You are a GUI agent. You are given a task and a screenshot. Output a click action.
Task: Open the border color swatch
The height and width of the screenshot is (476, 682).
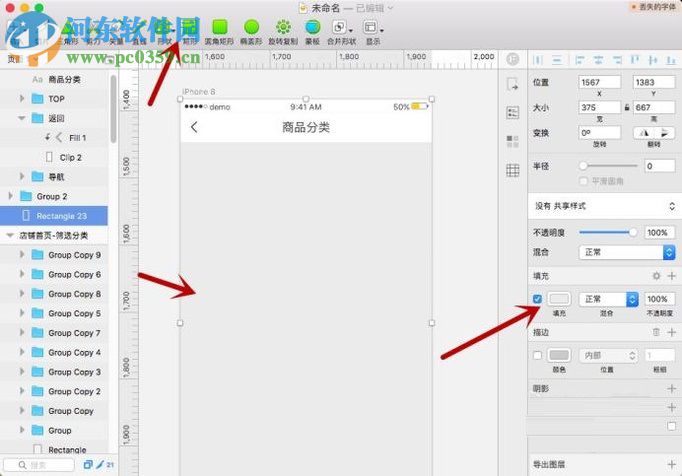pos(559,355)
